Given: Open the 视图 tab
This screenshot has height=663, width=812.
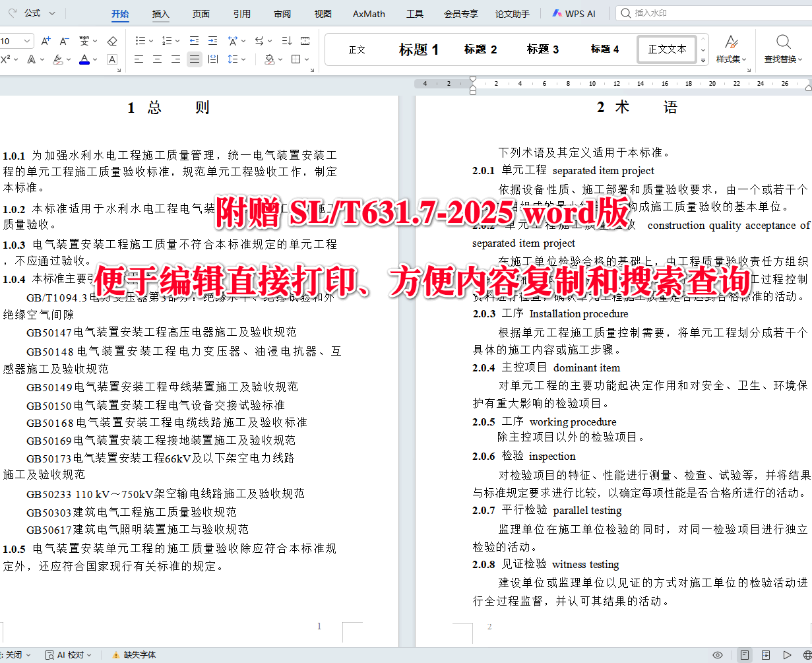Looking at the screenshot, I should [323, 14].
